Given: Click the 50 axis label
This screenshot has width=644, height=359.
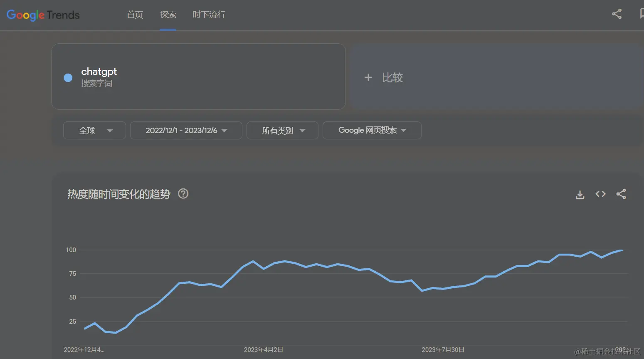Looking at the screenshot, I should coord(73,297).
